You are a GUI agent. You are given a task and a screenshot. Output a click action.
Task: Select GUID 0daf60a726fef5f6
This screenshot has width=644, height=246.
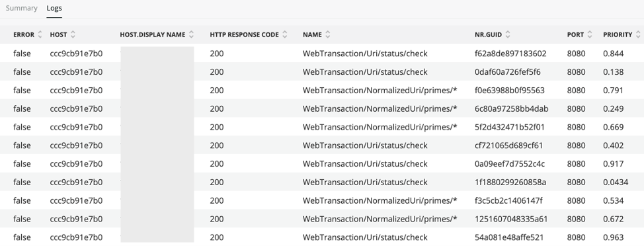[x=508, y=72]
